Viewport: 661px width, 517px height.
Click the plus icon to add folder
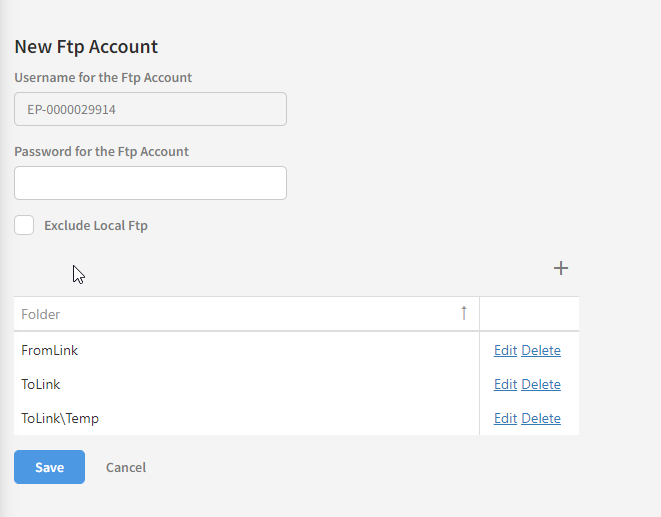click(x=561, y=268)
